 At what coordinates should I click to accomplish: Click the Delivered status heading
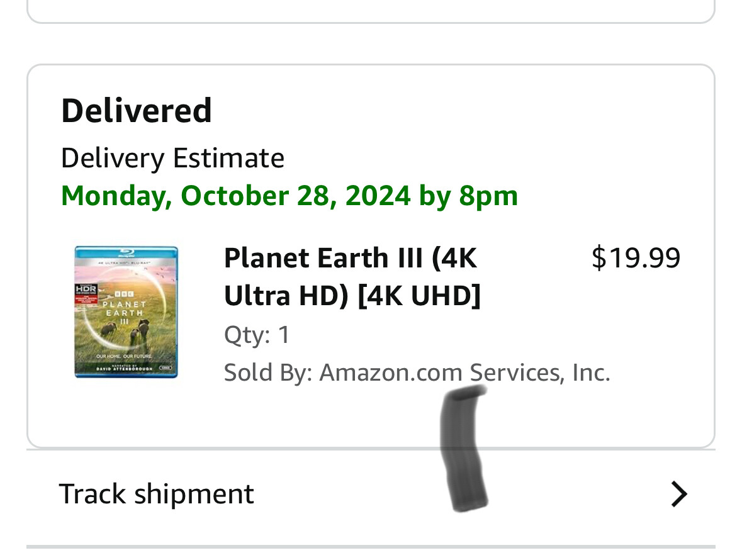pyautogui.click(x=137, y=111)
